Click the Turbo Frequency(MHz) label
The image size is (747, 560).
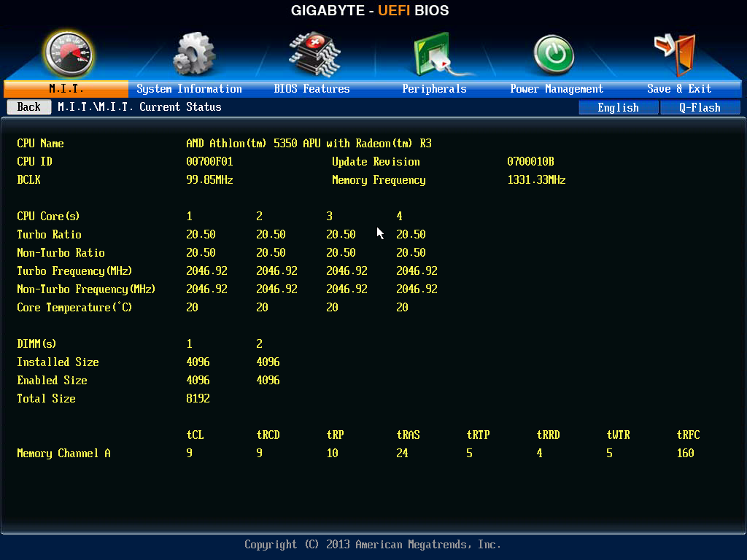75,271
